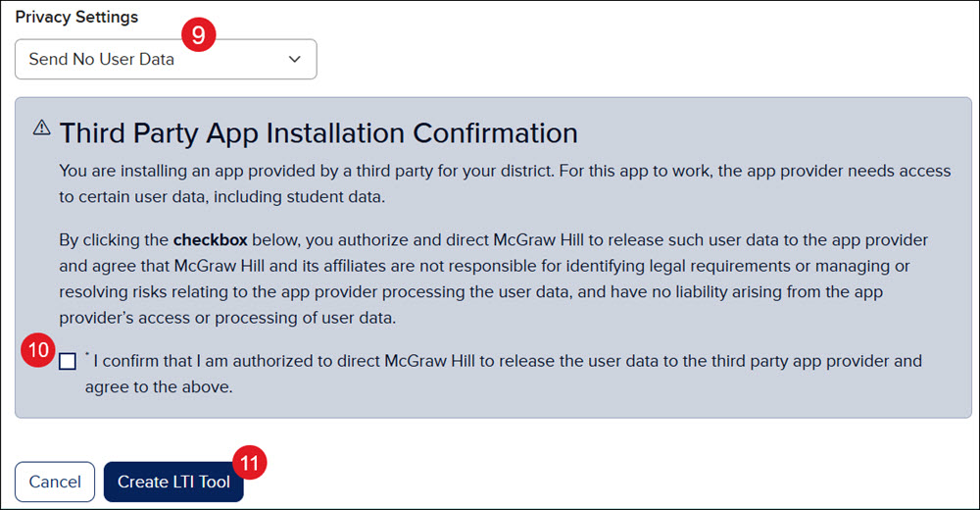This screenshot has width=980, height=510.
Task: Click the 'agree to the above.' text line
Action: [159, 387]
